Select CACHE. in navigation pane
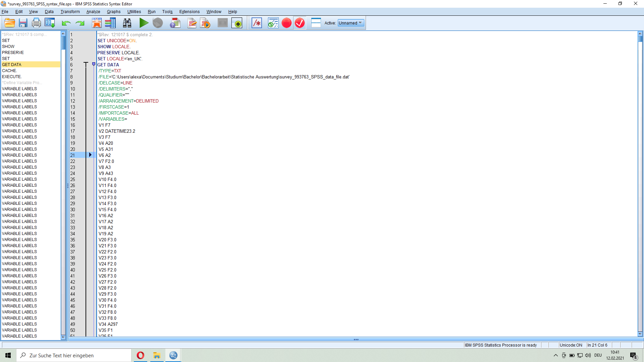The height and width of the screenshot is (362, 644). click(9, 71)
